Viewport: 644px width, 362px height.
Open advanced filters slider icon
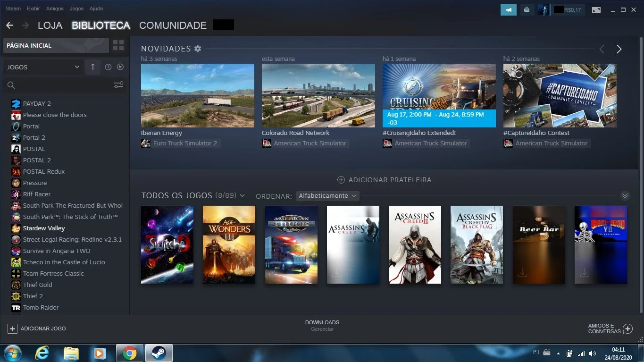pyautogui.click(x=118, y=85)
